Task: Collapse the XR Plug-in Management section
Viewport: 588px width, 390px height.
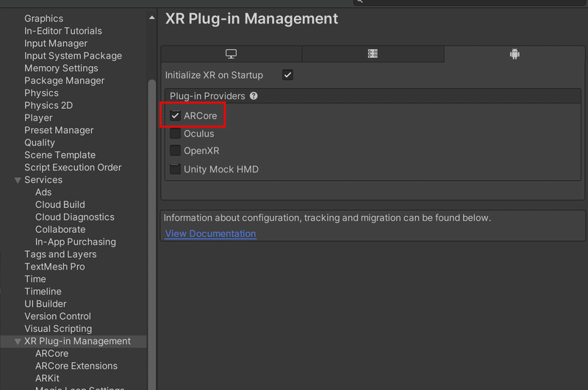Action: click(18, 342)
